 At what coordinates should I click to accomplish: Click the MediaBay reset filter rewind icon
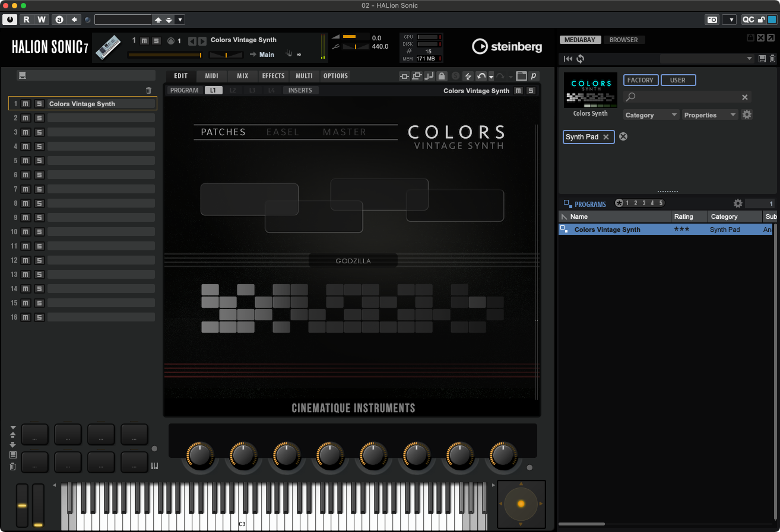[x=567, y=59]
